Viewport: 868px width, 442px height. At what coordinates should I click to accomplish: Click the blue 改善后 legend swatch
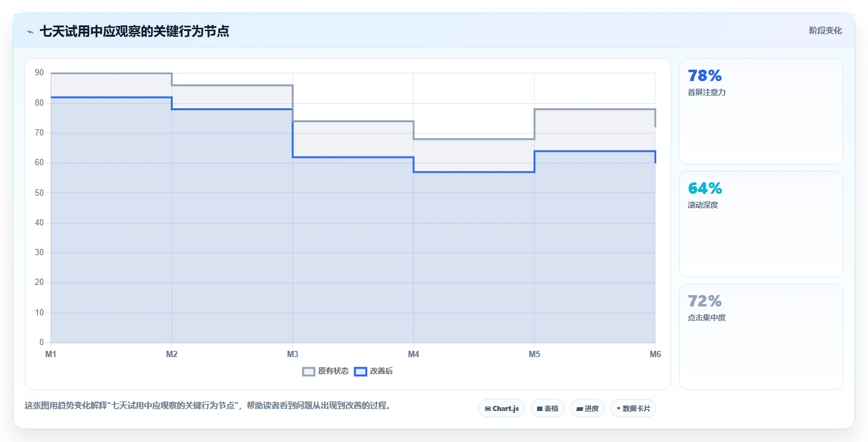pyautogui.click(x=360, y=371)
